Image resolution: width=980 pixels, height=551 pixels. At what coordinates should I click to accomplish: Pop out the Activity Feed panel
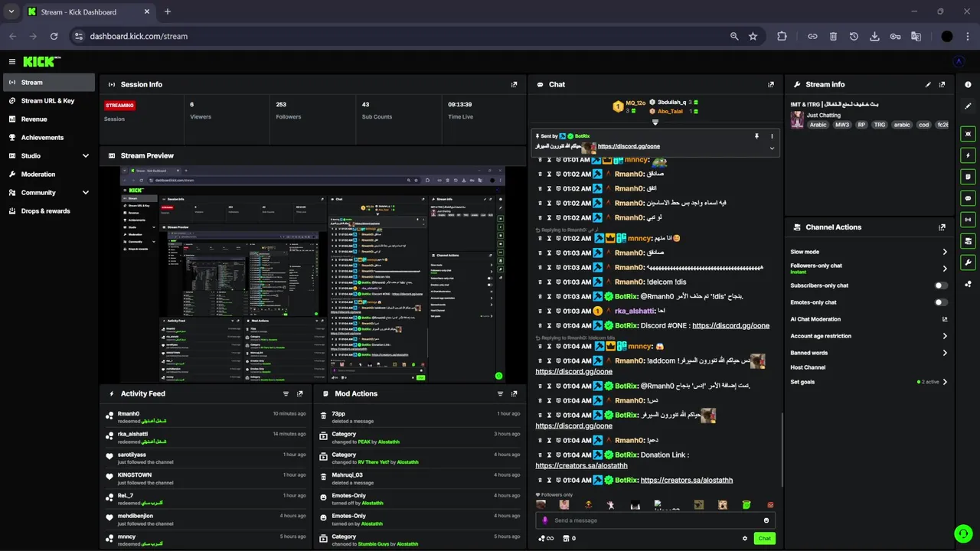coord(299,393)
